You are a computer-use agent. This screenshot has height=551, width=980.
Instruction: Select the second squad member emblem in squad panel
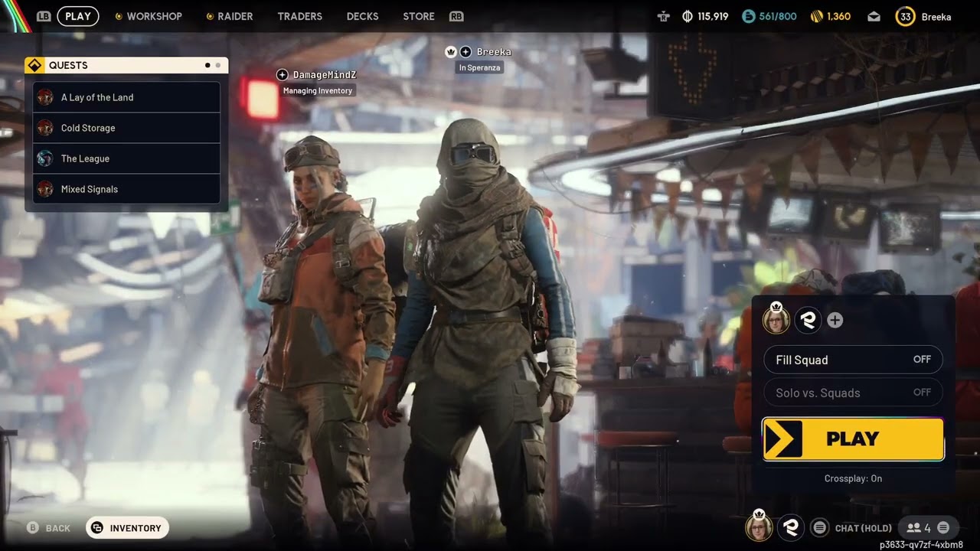808,321
